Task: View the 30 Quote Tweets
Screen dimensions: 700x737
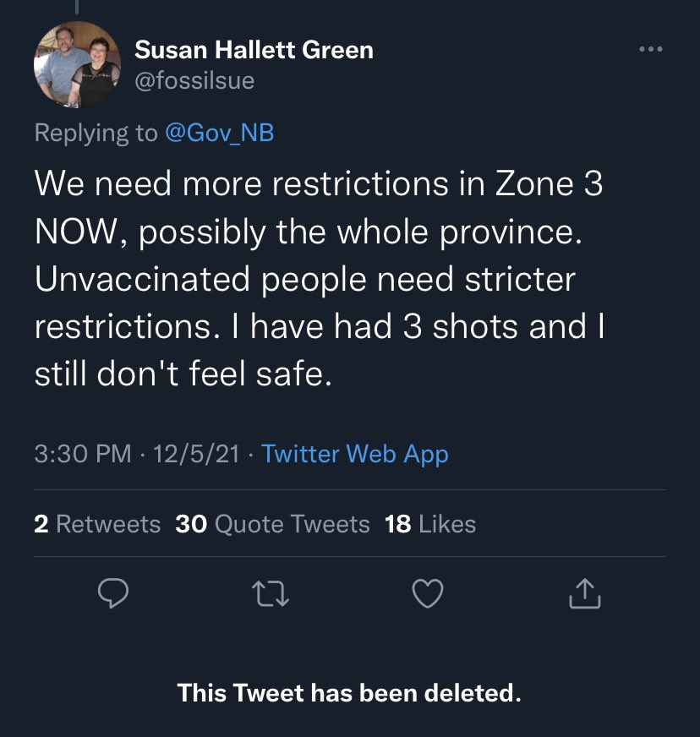Action: click(272, 524)
